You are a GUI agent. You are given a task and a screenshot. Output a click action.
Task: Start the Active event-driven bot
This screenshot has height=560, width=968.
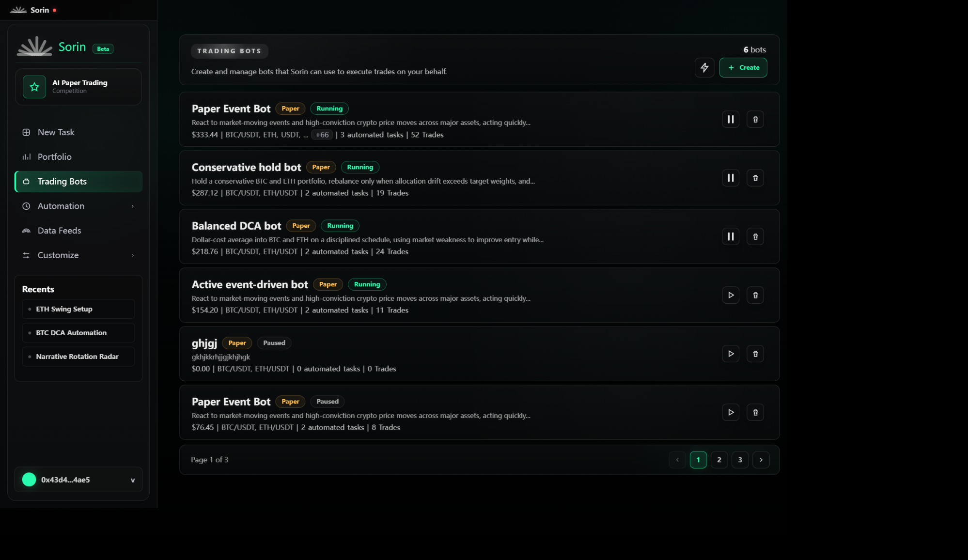tap(731, 295)
